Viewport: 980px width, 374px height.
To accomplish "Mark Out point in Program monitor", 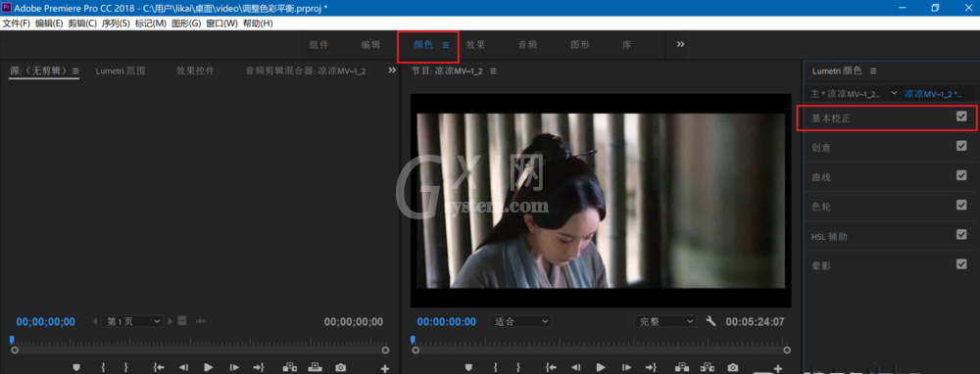I will pos(518,368).
